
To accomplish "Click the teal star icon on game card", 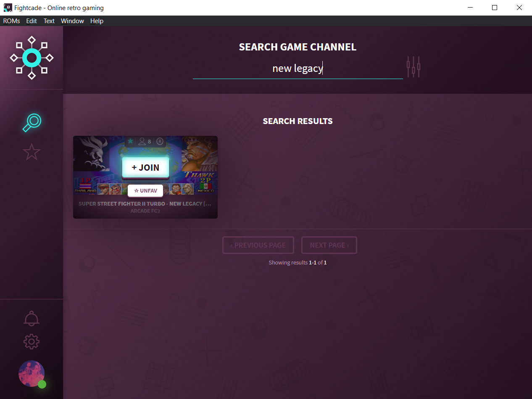I will point(130,141).
